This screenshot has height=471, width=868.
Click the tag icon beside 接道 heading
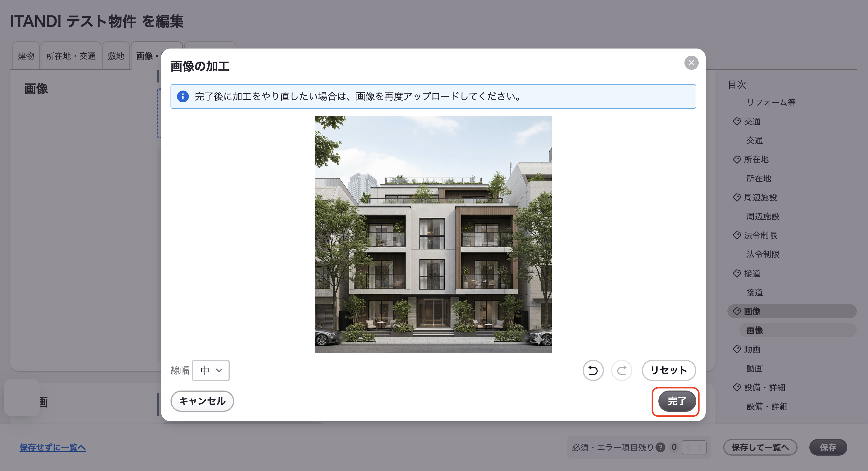[x=737, y=273]
